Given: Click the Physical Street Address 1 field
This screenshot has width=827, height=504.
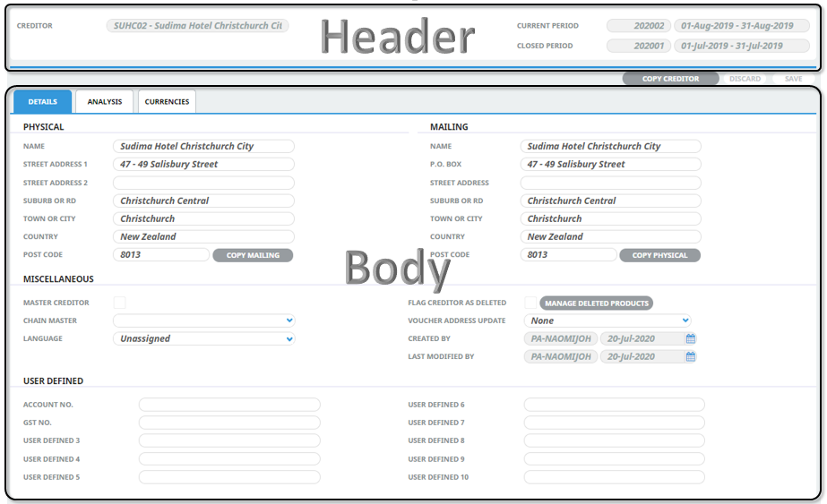Looking at the screenshot, I should 203,165.
